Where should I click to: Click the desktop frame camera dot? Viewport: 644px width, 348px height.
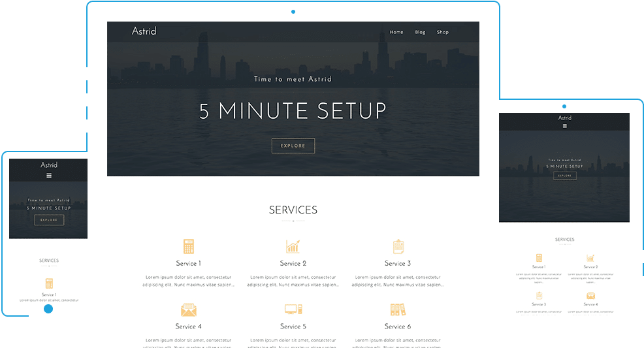pos(293,12)
